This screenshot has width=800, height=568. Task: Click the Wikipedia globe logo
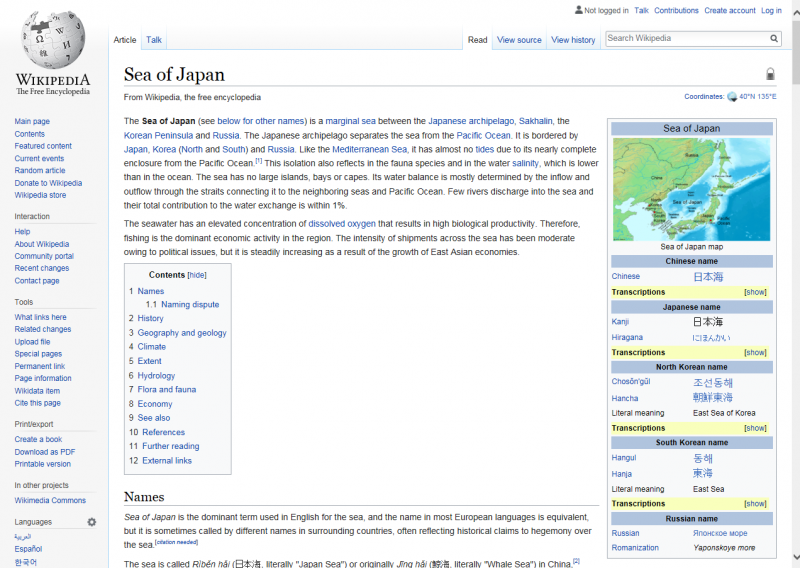[x=53, y=39]
